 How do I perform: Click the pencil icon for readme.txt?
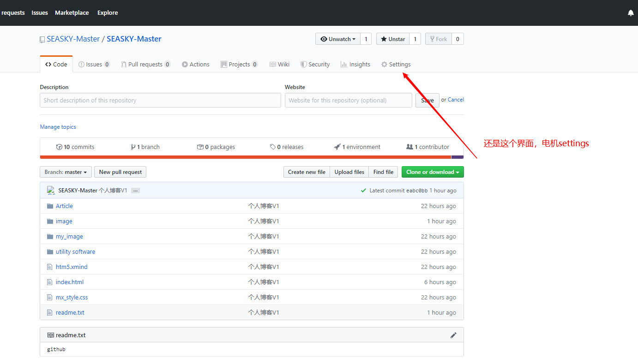point(453,335)
